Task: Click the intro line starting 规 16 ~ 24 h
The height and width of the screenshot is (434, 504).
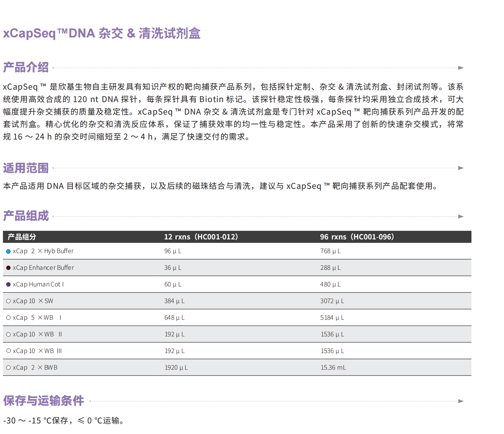Action: 127,137
